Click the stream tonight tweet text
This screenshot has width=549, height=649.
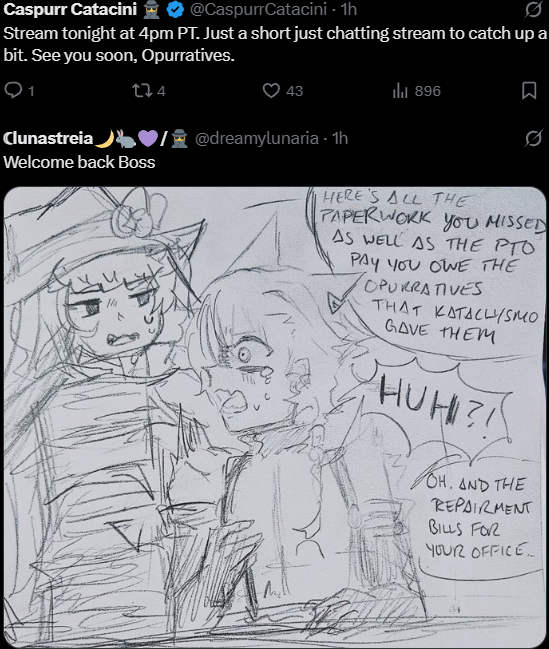[275, 44]
